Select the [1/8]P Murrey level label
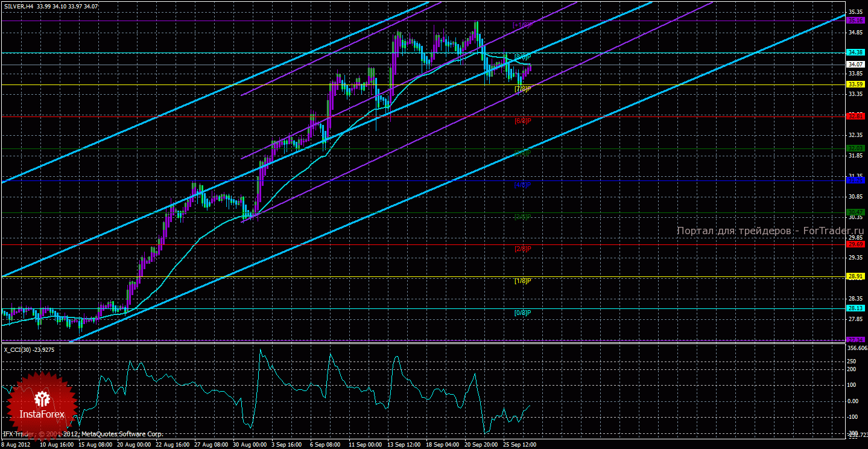The height and width of the screenshot is (449, 868). (522, 281)
